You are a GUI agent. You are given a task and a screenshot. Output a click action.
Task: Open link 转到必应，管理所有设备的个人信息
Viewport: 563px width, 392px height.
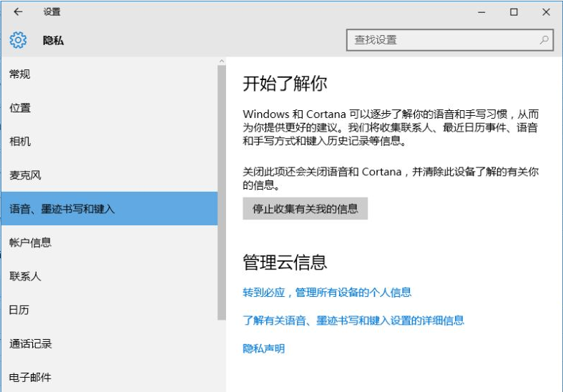pos(327,293)
